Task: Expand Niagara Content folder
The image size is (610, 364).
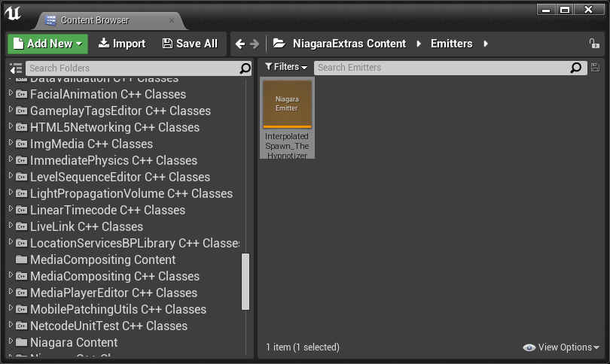Action: pyautogui.click(x=11, y=341)
